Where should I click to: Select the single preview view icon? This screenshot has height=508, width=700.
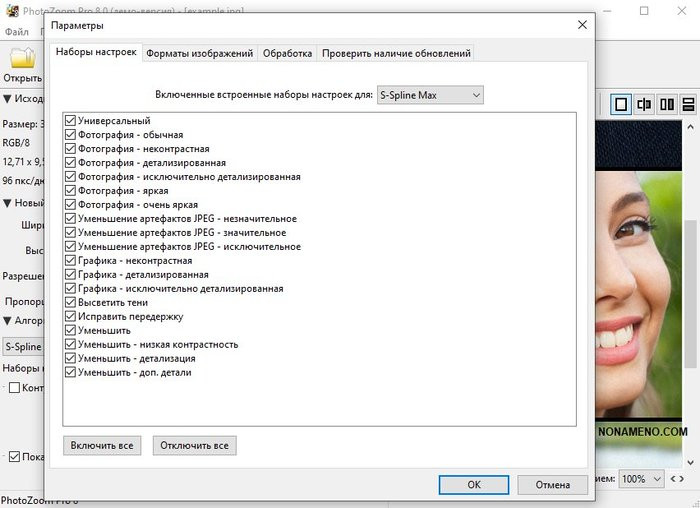pos(621,104)
